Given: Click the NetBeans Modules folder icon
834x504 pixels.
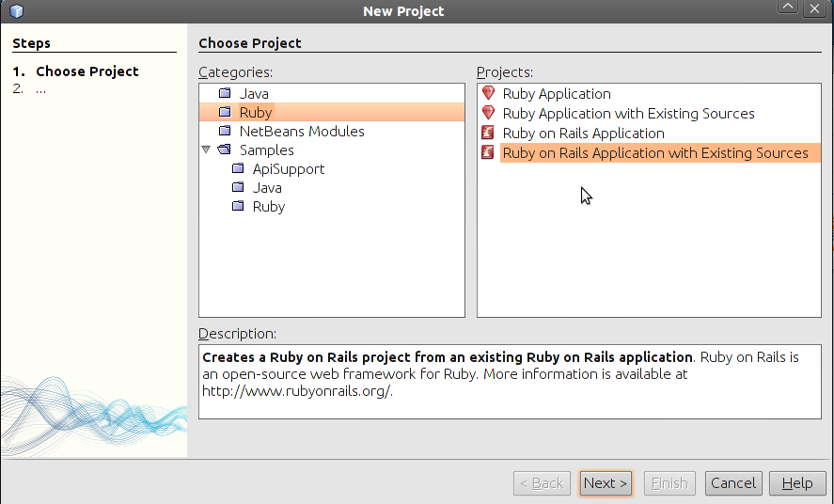Looking at the screenshot, I should [x=224, y=131].
